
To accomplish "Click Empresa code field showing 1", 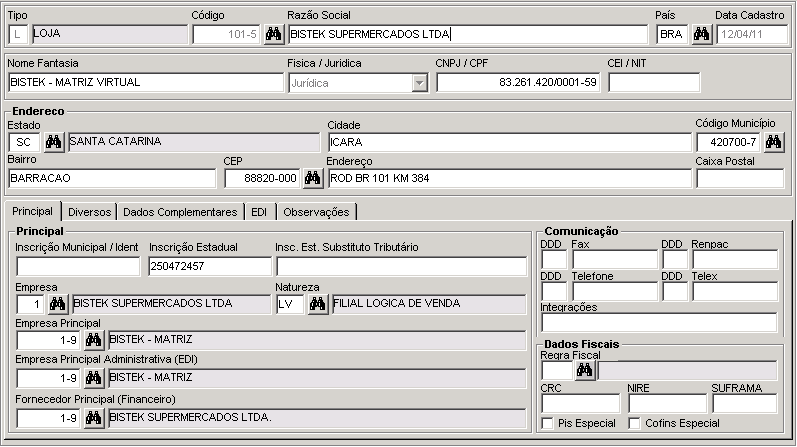I will pos(30,304).
